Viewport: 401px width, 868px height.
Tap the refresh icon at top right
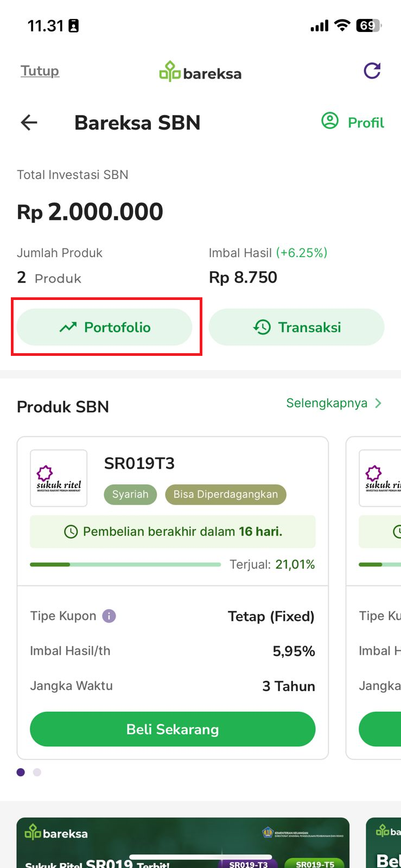[372, 71]
